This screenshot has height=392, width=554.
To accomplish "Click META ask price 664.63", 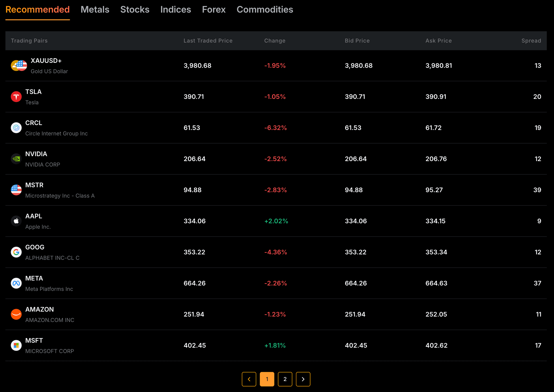I will tap(436, 283).
